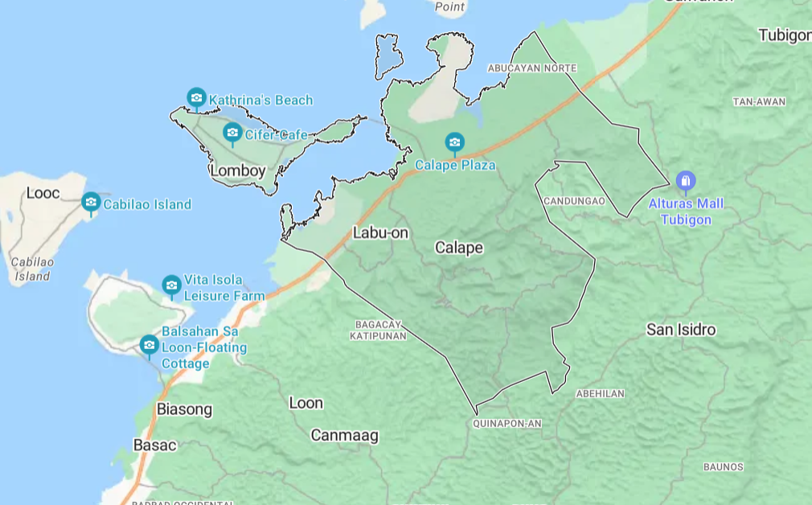Open the Calape Plaza pin icon
This screenshot has width=812, height=505.
point(455,143)
